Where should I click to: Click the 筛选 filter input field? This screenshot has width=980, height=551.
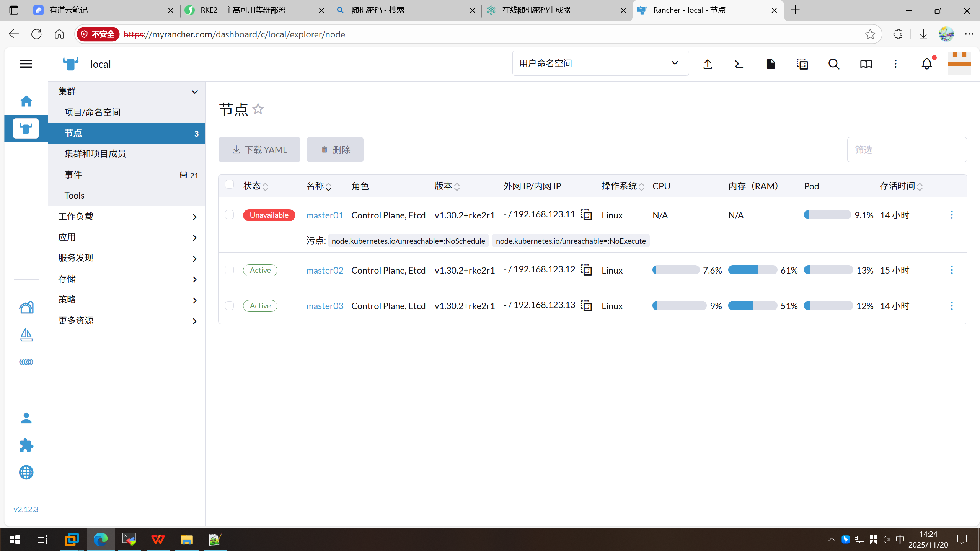pos(906,150)
